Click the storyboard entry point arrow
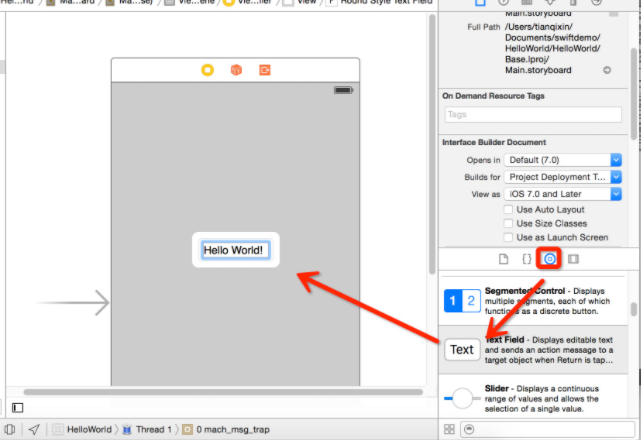 (73, 303)
